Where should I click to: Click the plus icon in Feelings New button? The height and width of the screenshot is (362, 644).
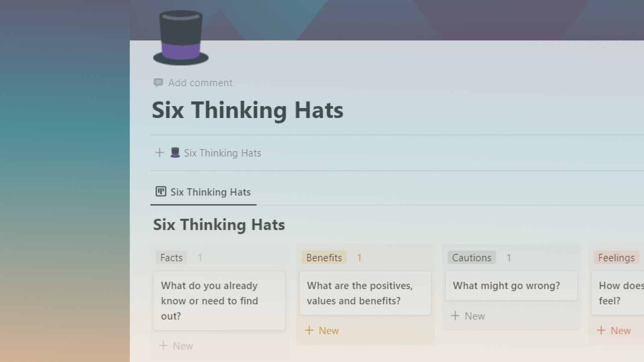click(x=602, y=330)
